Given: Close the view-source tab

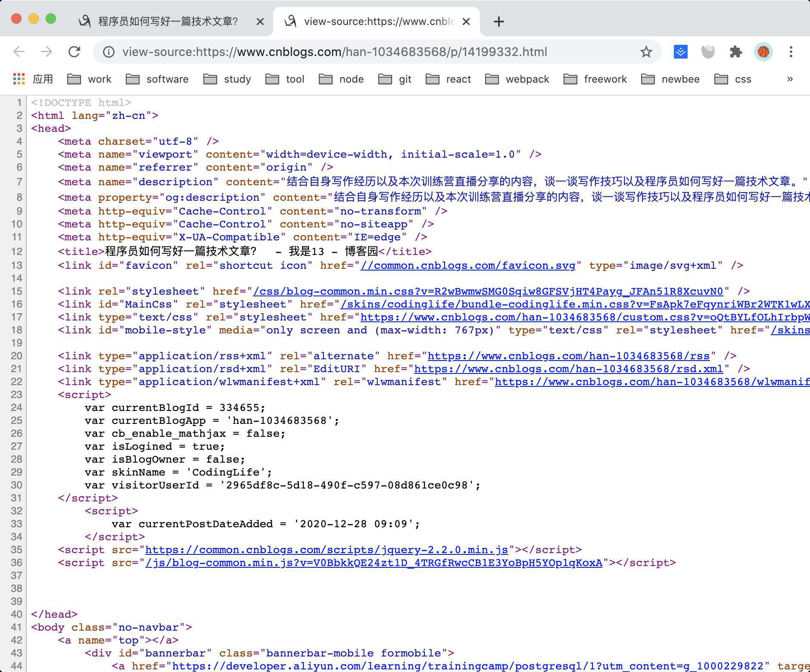Looking at the screenshot, I should tap(466, 22).
